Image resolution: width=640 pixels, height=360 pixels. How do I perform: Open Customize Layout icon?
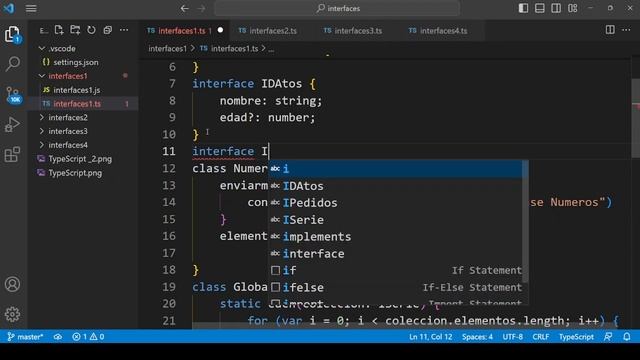(573, 8)
